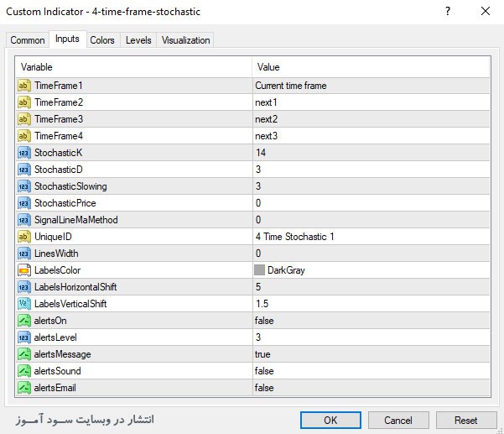
Task: Switch to the Colors tab
Action: pyautogui.click(x=102, y=40)
